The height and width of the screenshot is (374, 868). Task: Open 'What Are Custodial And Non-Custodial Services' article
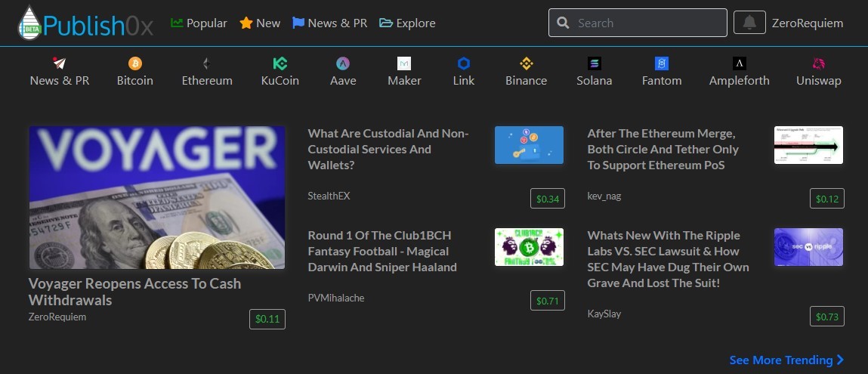click(388, 150)
